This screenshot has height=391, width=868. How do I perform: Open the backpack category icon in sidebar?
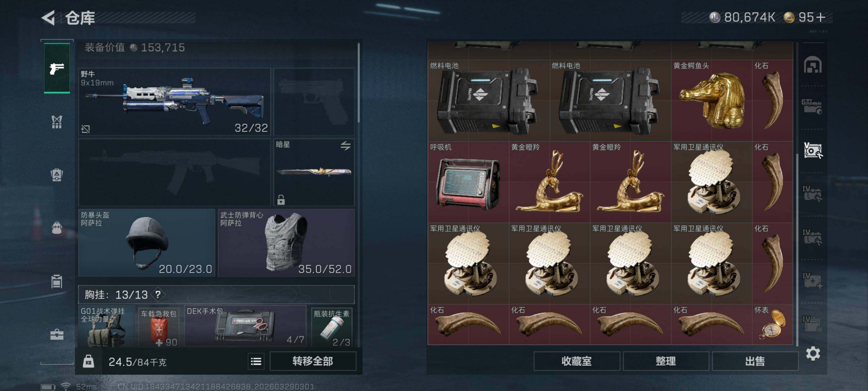(57, 228)
